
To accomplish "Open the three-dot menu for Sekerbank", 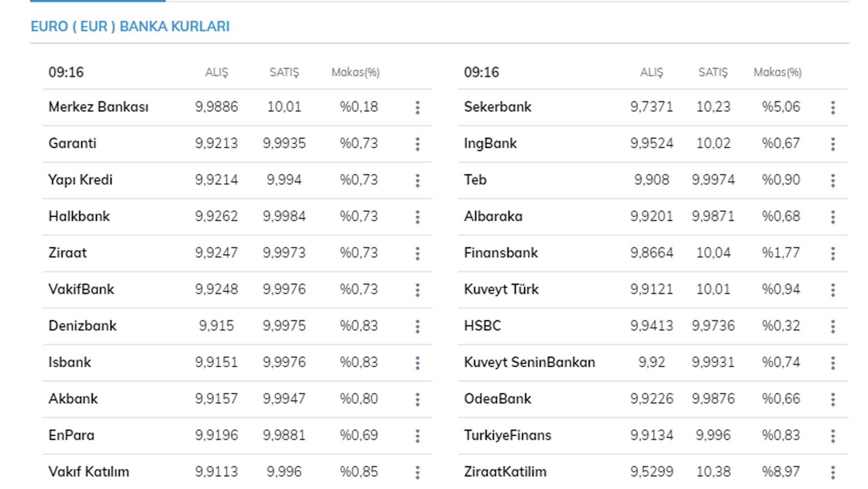I will click(833, 108).
